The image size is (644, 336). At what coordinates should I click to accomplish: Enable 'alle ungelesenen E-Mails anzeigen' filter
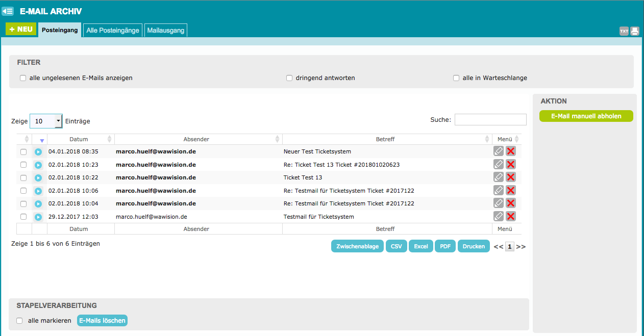coord(23,78)
